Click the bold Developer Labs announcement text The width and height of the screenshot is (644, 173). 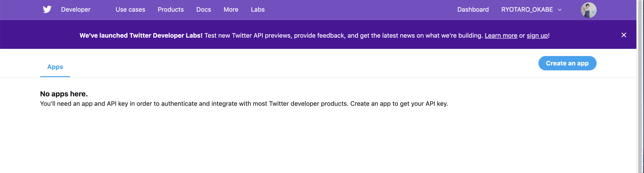tap(141, 36)
